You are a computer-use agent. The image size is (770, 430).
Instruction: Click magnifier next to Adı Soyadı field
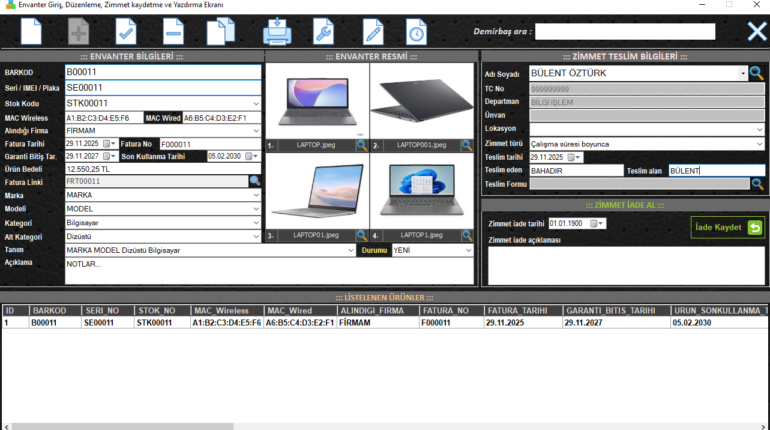tap(757, 73)
